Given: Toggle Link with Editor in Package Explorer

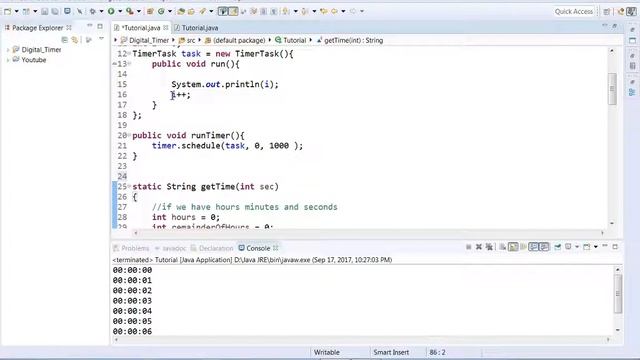Looking at the screenshot, I should (75, 40).
